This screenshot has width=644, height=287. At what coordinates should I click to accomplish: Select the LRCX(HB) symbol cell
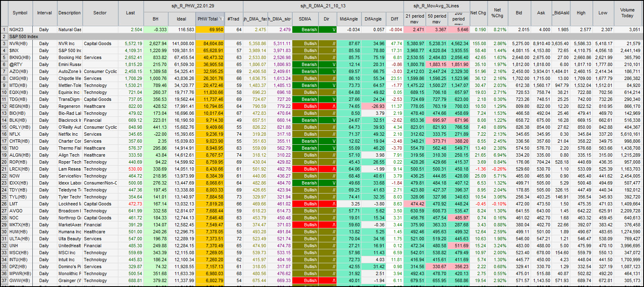[x=20, y=169]
